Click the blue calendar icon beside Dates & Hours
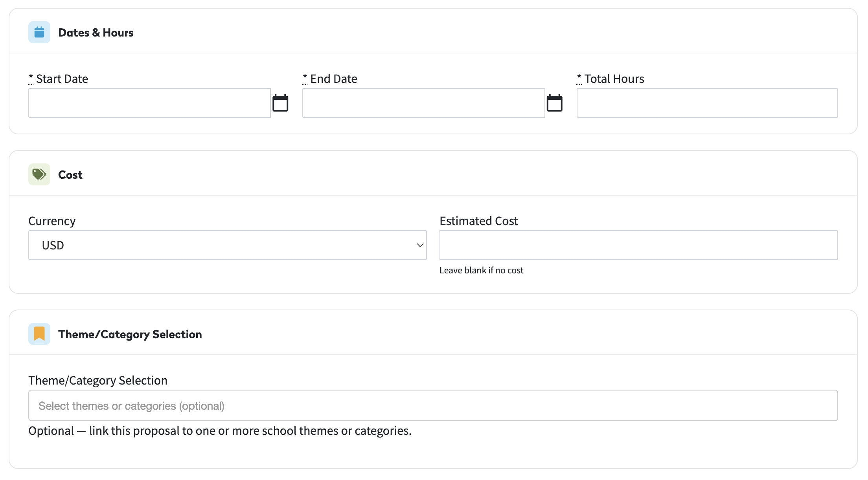 pos(39,32)
